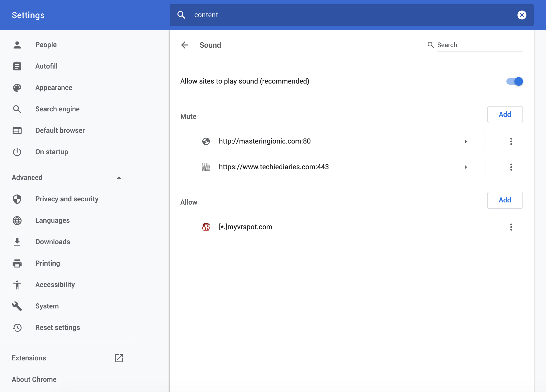The width and height of the screenshot is (546, 392).
Task: Add a site to the Mute list
Action: 505,115
